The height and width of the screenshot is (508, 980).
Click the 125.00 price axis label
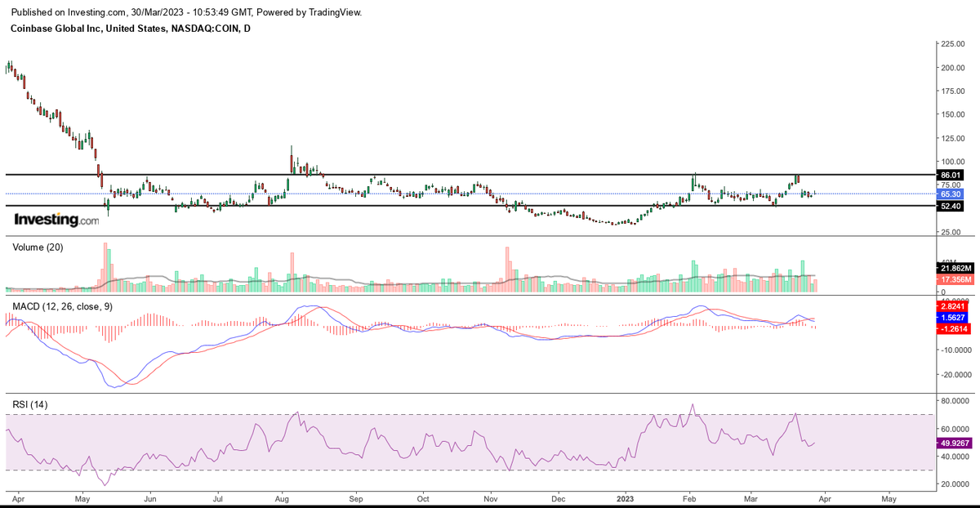click(953, 138)
